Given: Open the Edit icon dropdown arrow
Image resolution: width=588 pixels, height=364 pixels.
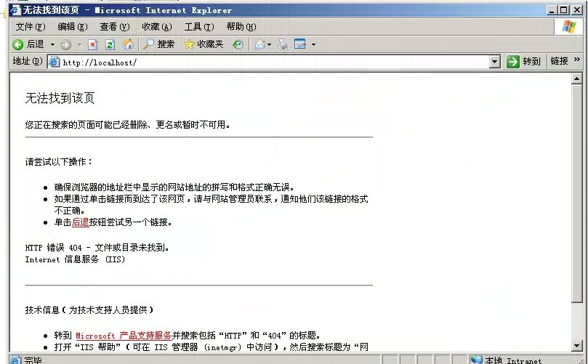Looking at the screenshot, I should [313, 45].
